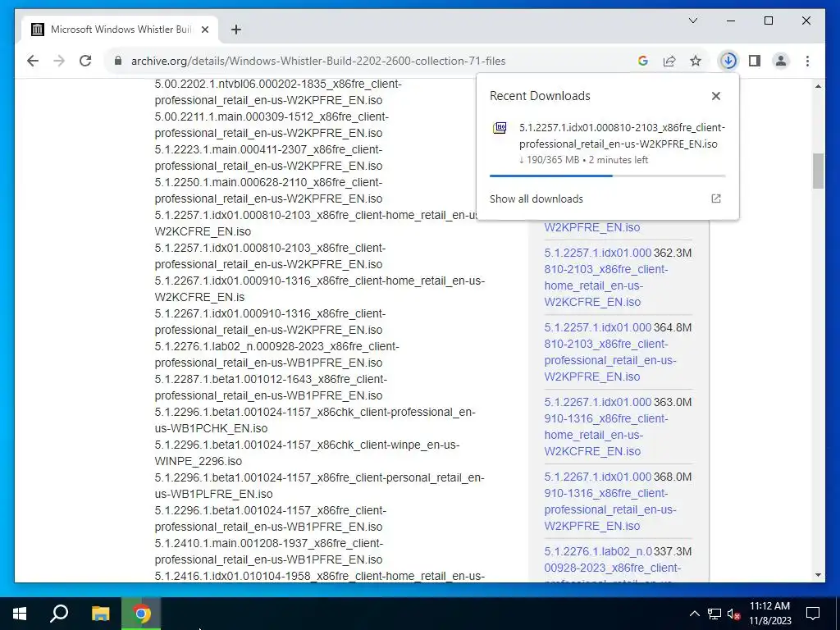The width and height of the screenshot is (840, 630).
Task: Open File Explorer from the taskbar
Action: 100,614
